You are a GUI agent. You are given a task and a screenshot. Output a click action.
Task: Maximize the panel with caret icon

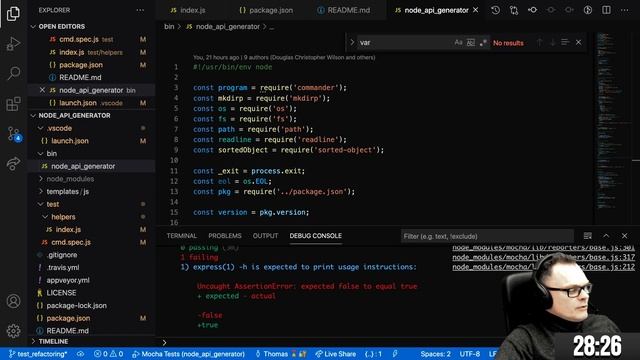tap(606, 236)
